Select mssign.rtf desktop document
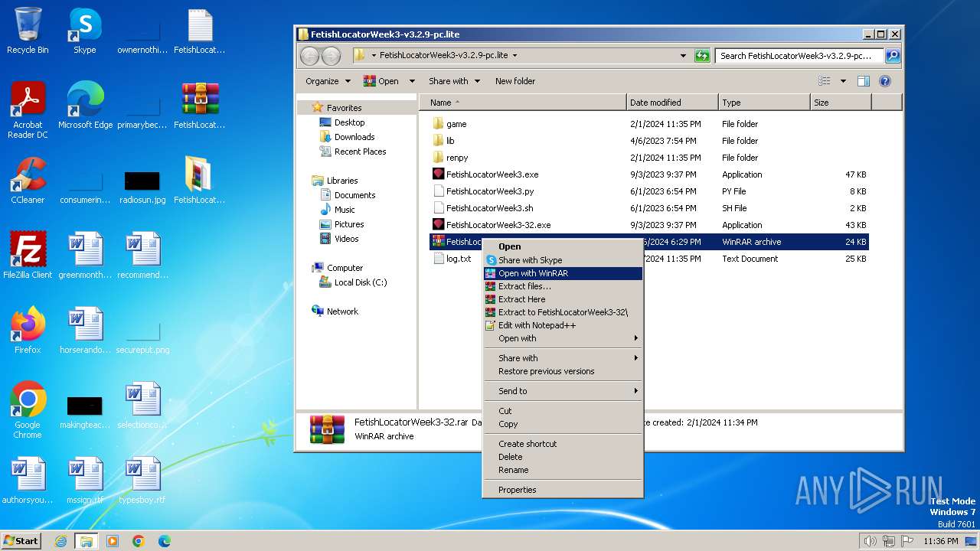Image resolution: width=980 pixels, height=551 pixels. click(85, 481)
